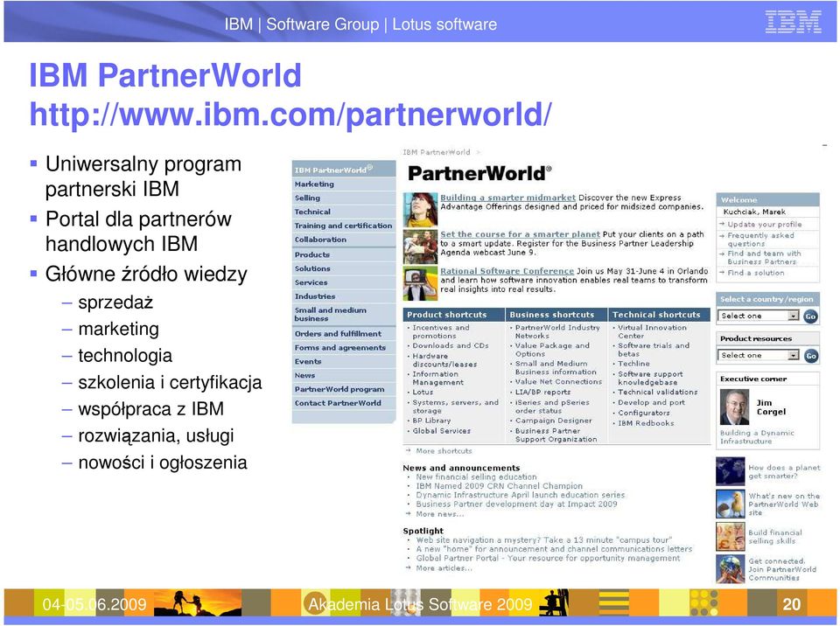The height and width of the screenshot is (626, 840).
Task: Open IBM Redbooks shortcut
Action: (x=646, y=423)
